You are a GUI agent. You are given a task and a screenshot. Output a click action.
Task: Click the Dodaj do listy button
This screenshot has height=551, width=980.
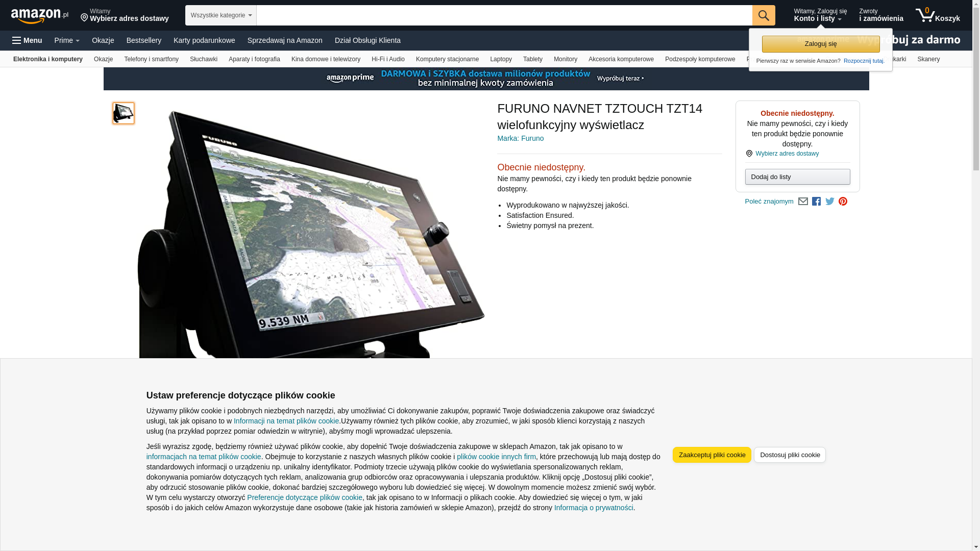coord(797,177)
